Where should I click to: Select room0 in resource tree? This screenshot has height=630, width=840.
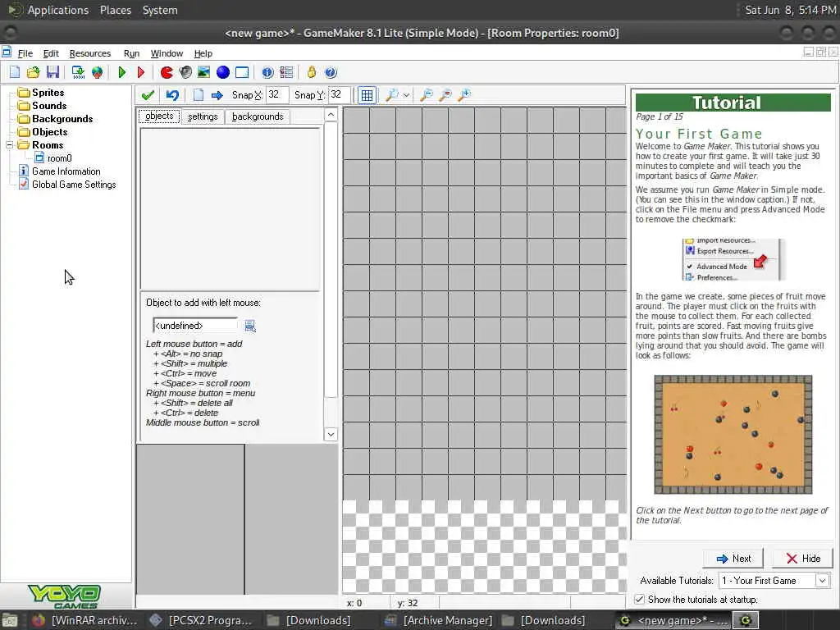59,158
